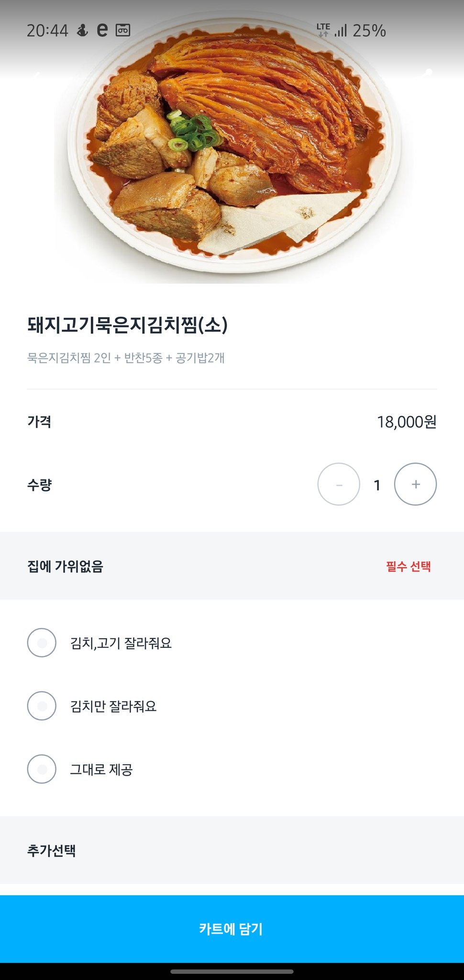Tap the quantity value between stepper buttons
The width and height of the screenshot is (464, 980).
pos(377,485)
